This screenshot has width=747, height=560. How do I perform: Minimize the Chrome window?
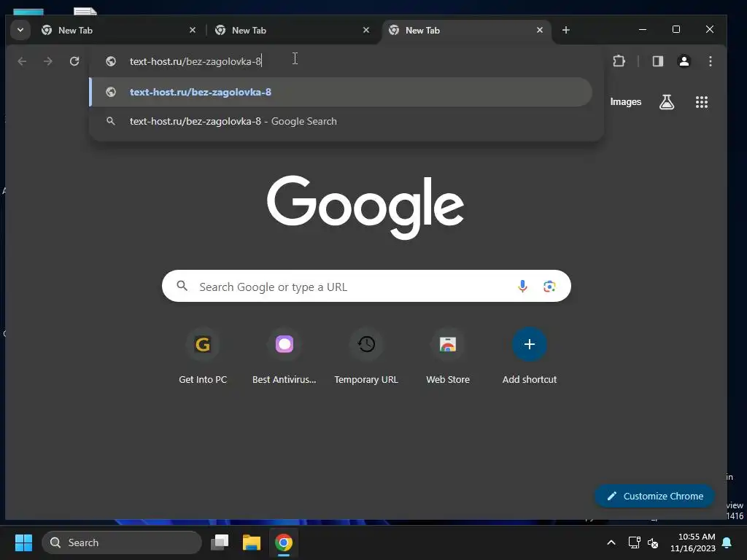(643, 29)
